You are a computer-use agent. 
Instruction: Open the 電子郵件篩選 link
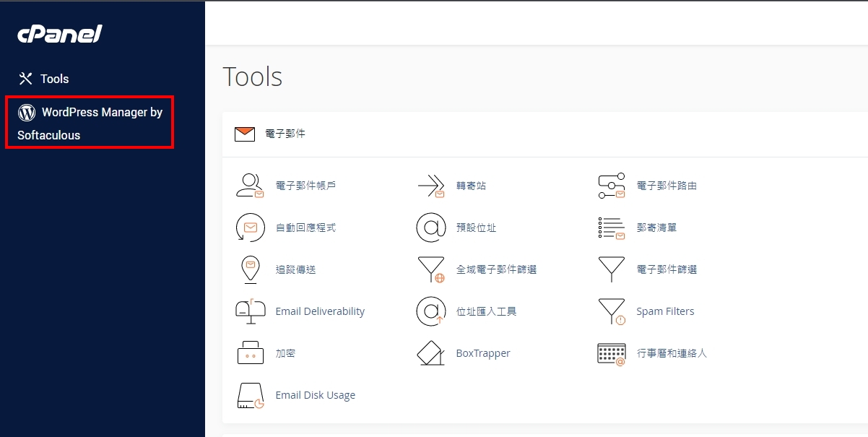click(x=667, y=269)
